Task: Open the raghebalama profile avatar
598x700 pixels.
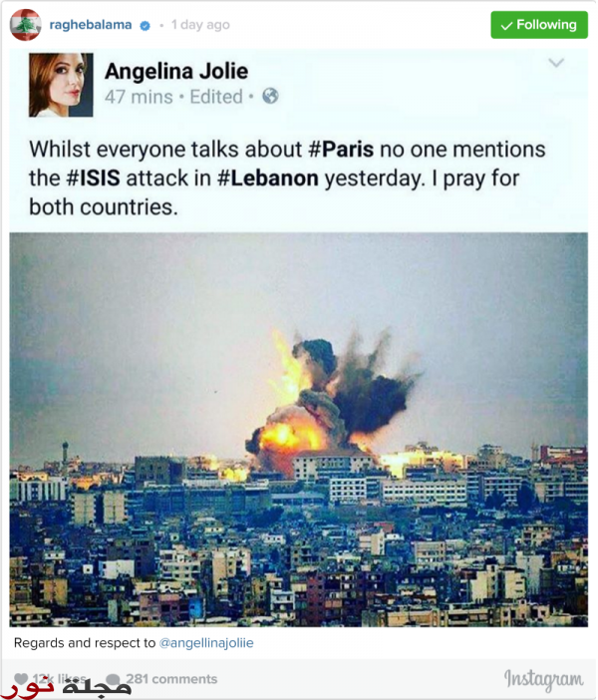Action: (x=26, y=25)
